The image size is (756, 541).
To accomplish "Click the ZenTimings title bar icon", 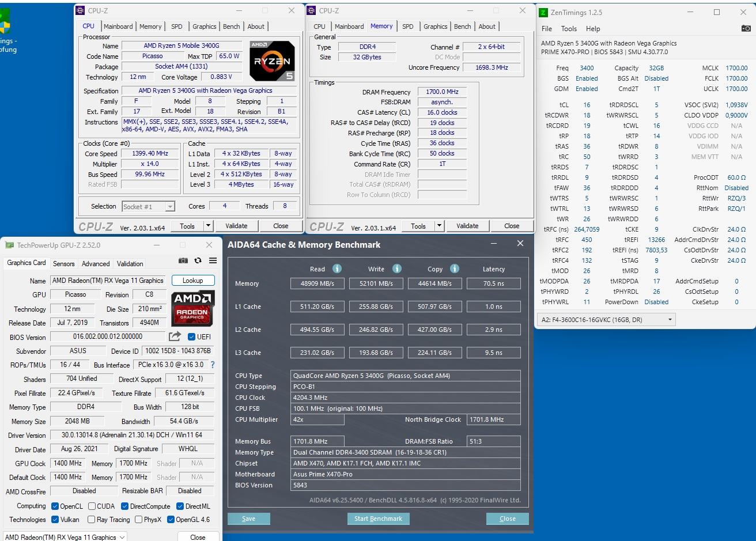I will tap(543, 12).
